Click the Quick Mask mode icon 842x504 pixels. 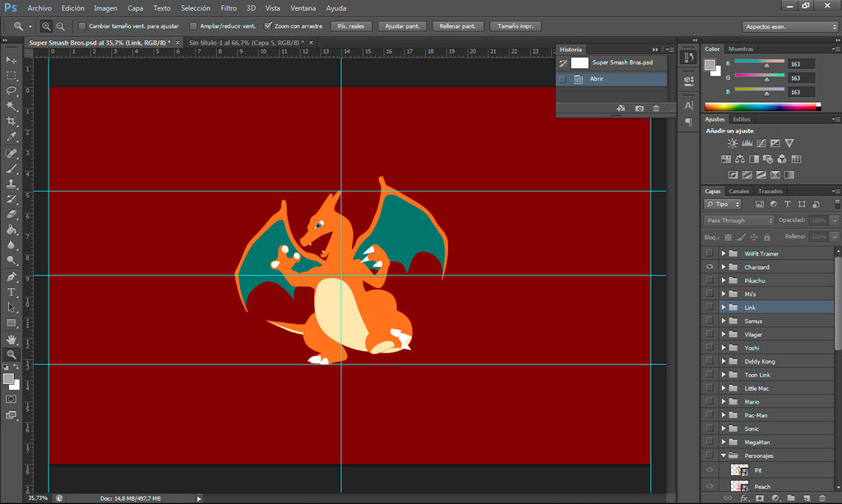pyautogui.click(x=11, y=400)
